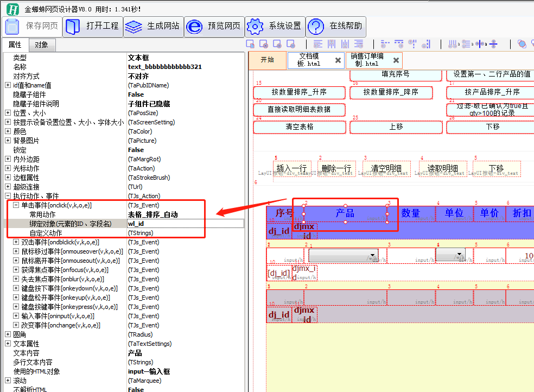The height and width of the screenshot is (392, 534).
Task: Align selected components to the bottom
Action: tap(345, 43)
